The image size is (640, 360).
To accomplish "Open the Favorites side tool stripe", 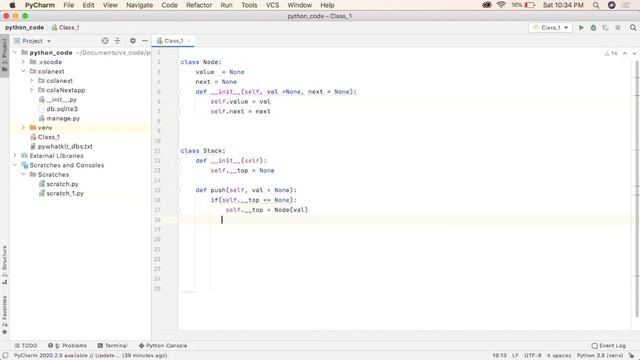I will click(x=4, y=315).
